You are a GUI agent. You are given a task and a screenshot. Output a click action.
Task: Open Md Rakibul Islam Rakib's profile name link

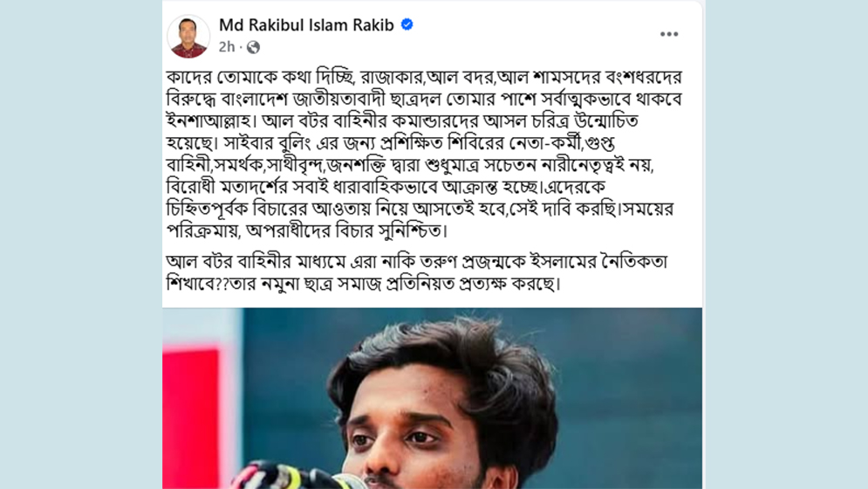(306, 25)
